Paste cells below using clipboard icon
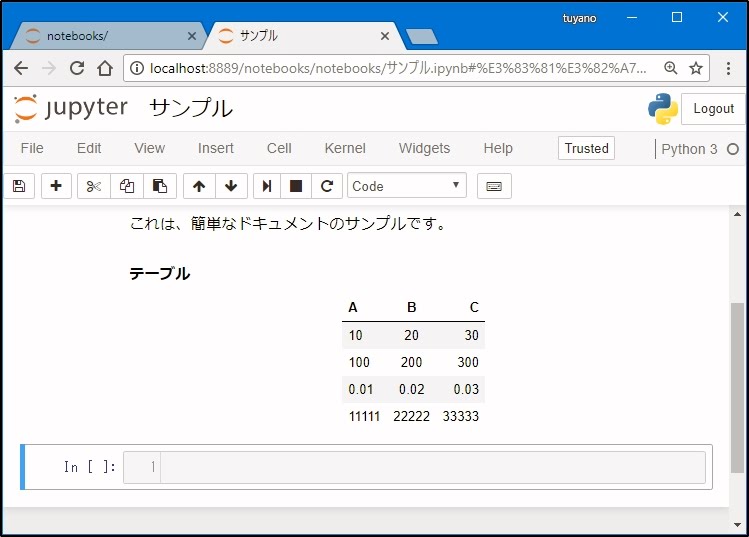The width and height of the screenshot is (749, 537). tap(159, 186)
